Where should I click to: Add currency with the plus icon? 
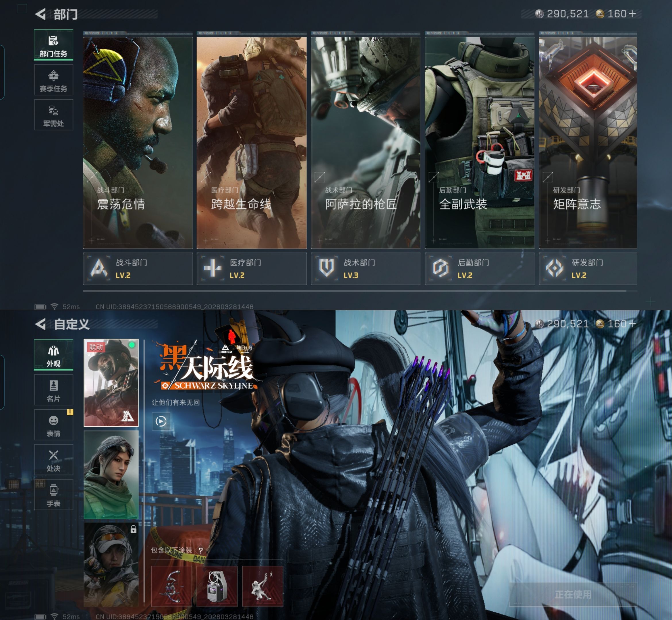tap(632, 14)
